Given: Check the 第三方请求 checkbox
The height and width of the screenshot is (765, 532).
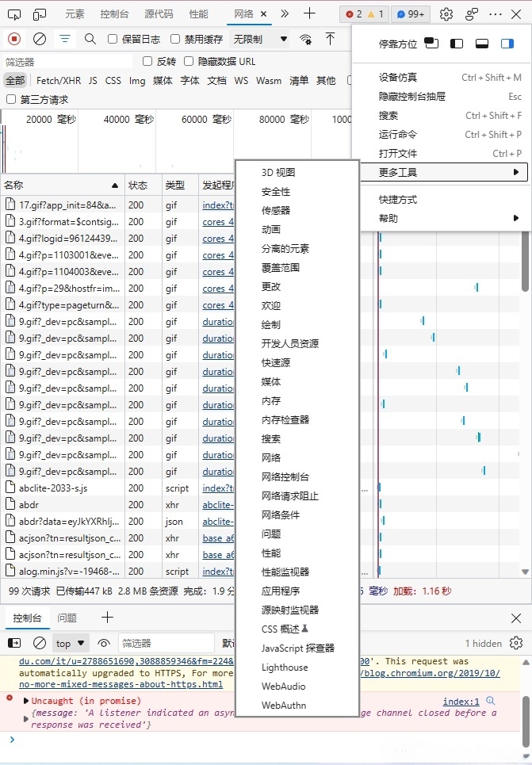Looking at the screenshot, I should 11,99.
